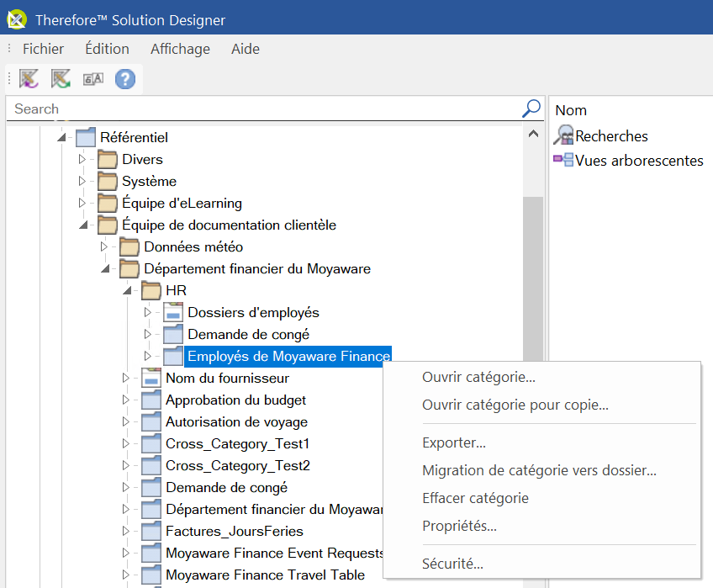
Task: Choose Ouvrir catégorie... from context menu
Action: tap(478, 377)
